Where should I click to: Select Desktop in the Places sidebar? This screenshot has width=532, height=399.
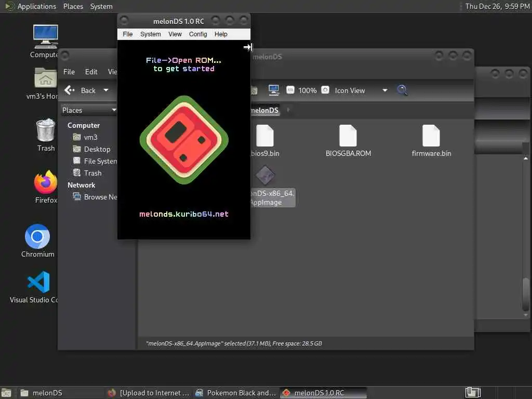97,149
